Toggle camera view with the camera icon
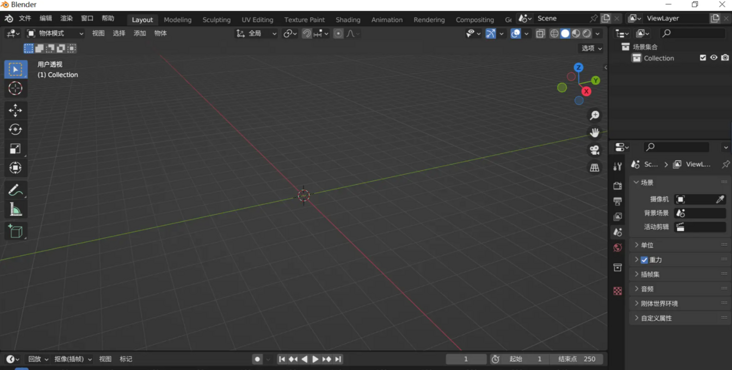 point(594,150)
